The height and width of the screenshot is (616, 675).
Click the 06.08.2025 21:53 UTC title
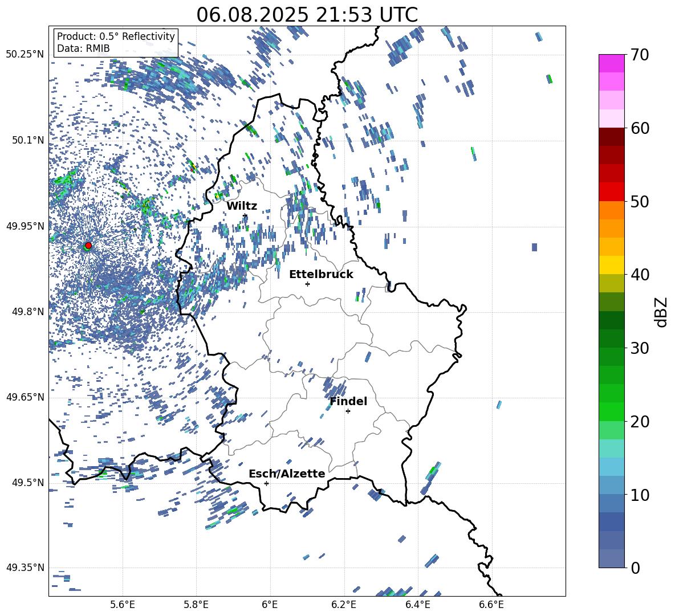307,15
